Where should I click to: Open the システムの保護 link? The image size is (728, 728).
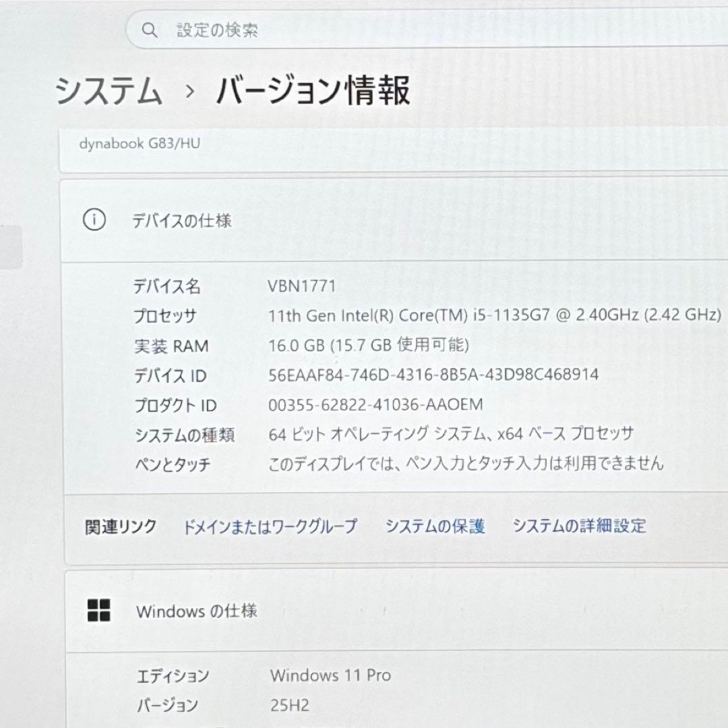click(435, 526)
